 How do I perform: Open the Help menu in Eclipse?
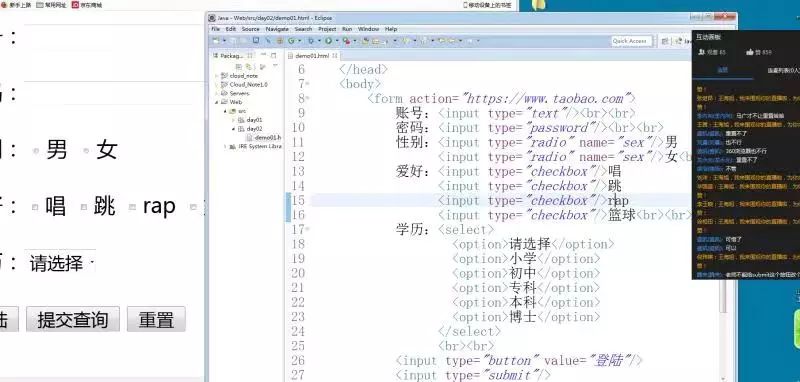click(391, 29)
